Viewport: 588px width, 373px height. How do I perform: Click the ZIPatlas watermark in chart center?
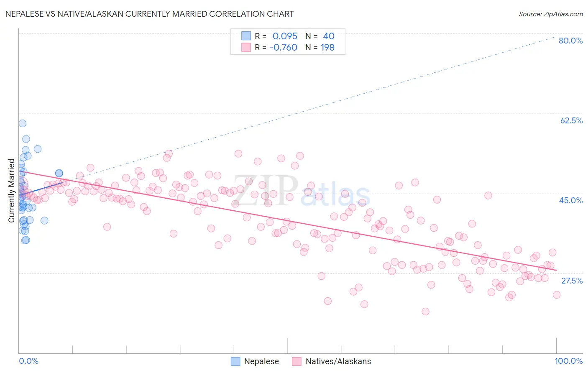(302, 191)
